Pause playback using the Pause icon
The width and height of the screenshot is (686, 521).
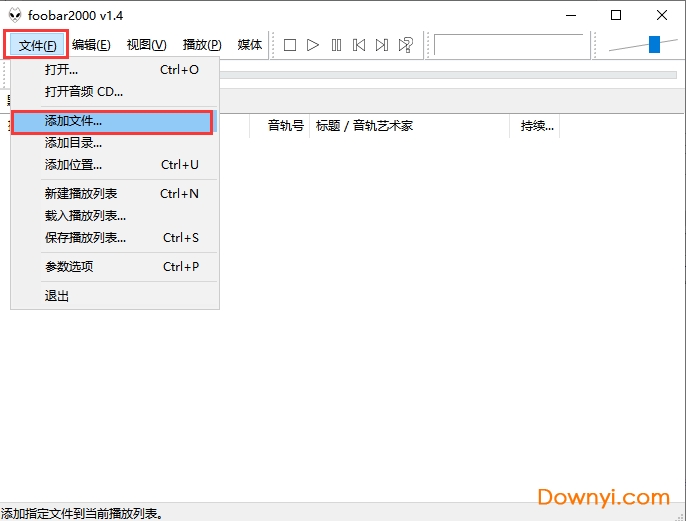pyautogui.click(x=336, y=45)
